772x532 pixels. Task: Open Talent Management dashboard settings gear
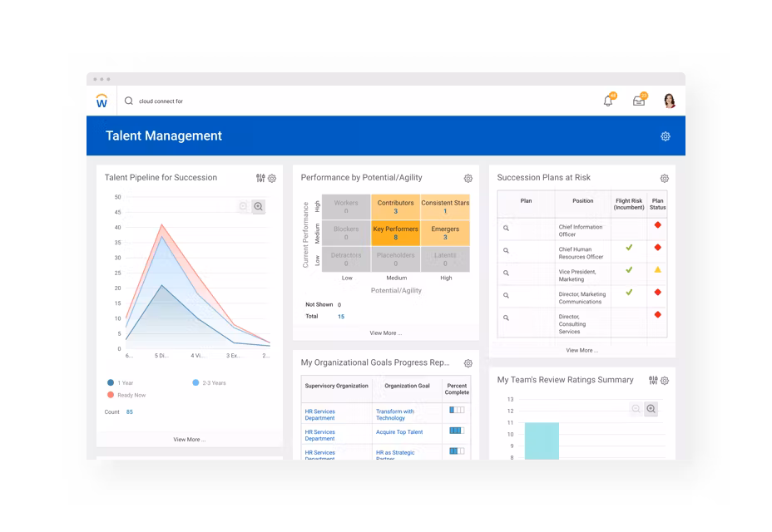(x=665, y=136)
